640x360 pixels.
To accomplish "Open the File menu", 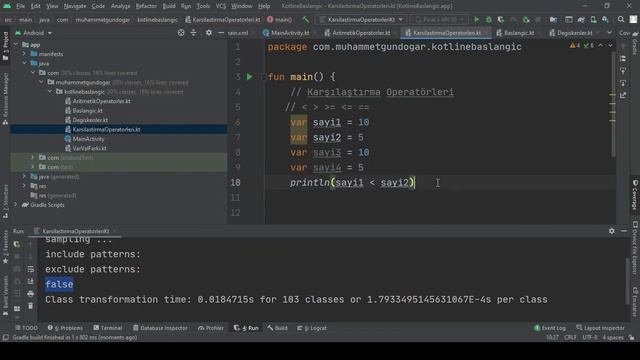I will [x=20, y=6].
